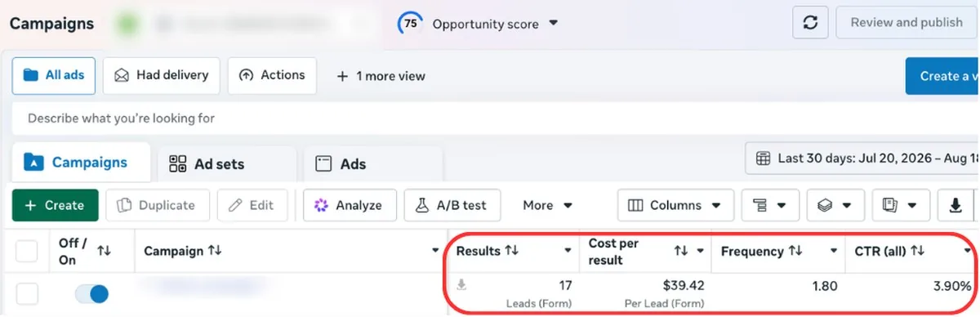Check the campaign row checkbox
Screen dimensions: 980x317
(27, 294)
